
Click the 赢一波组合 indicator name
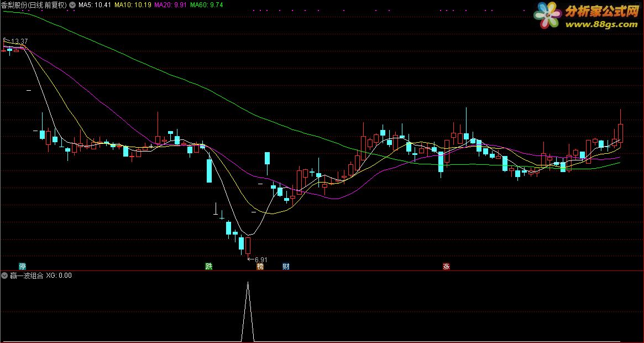[27, 276]
